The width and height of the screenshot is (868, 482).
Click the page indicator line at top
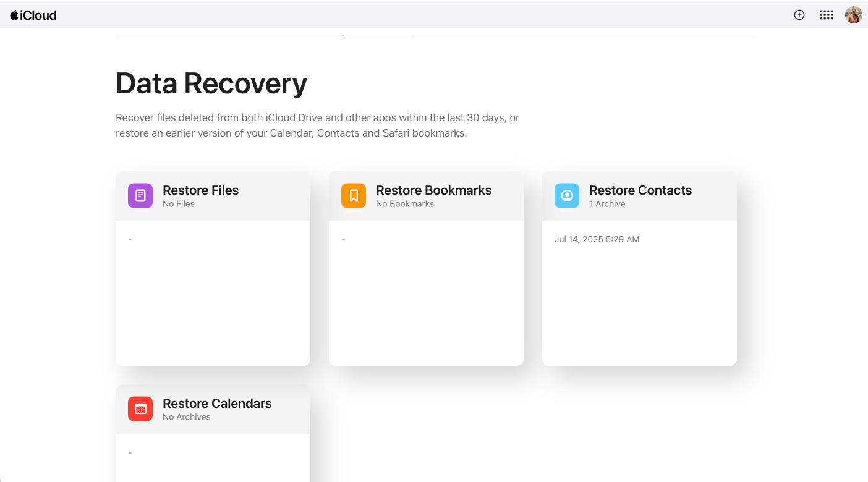point(377,35)
